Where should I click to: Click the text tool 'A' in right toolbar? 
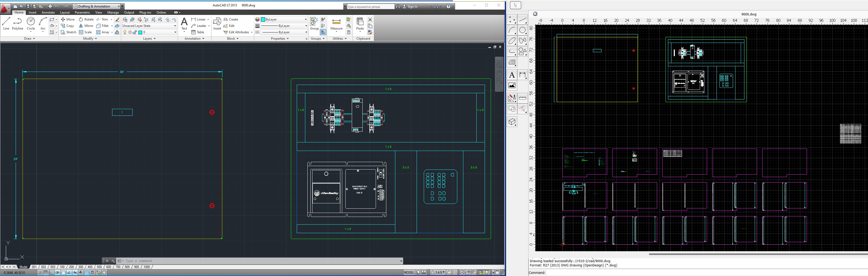coord(512,75)
